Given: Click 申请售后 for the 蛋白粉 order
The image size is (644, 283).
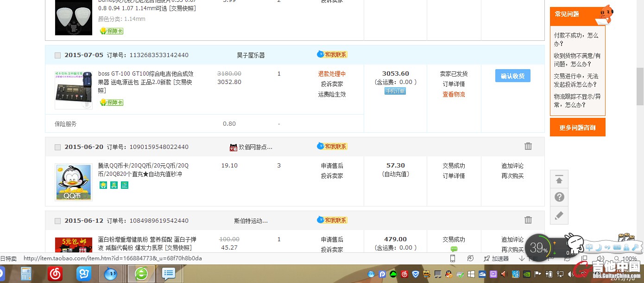Looking at the screenshot, I should tap(332, 239).
